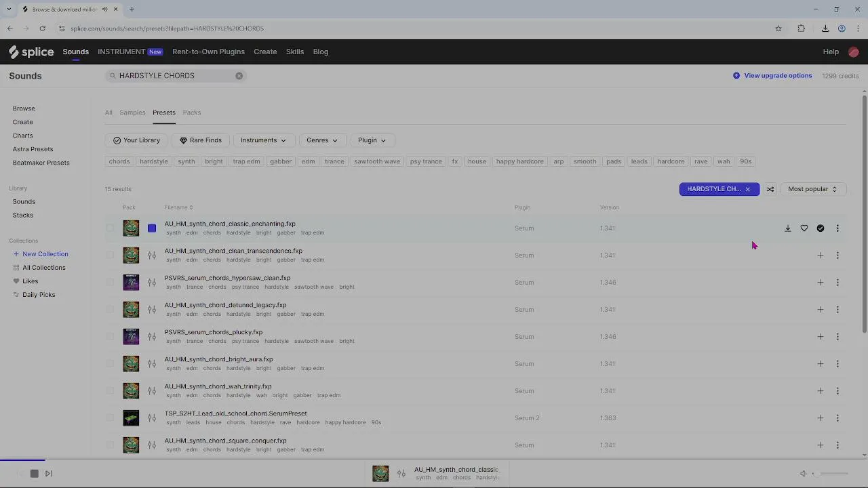Screen dimensions: 868x488
Task: Add wah_trinity.fxp using plus icon
Action: 820,391
